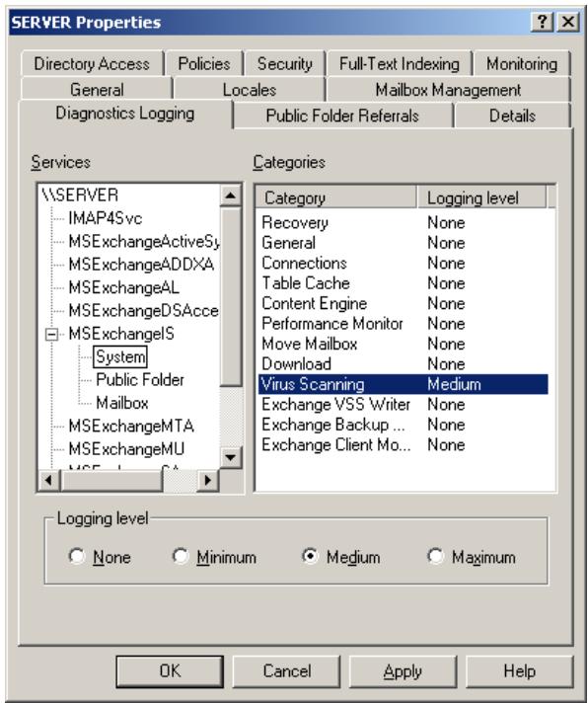Open the Mailbox Management tab

(x=448, y=89)
